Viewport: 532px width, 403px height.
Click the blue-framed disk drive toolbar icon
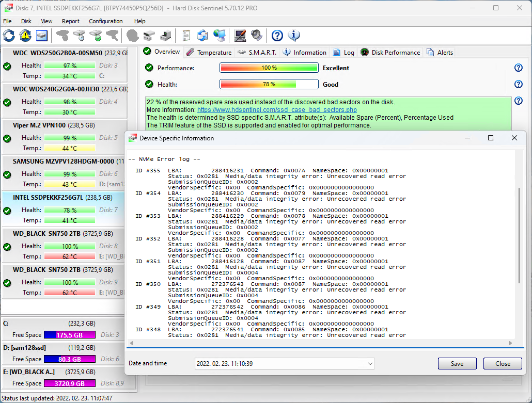click(42, 36)
